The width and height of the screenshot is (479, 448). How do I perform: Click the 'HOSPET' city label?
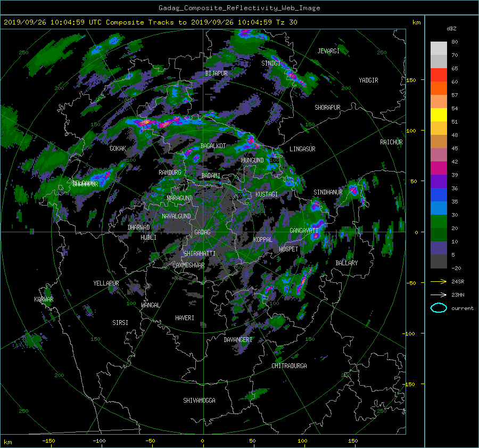pos(288,249)
